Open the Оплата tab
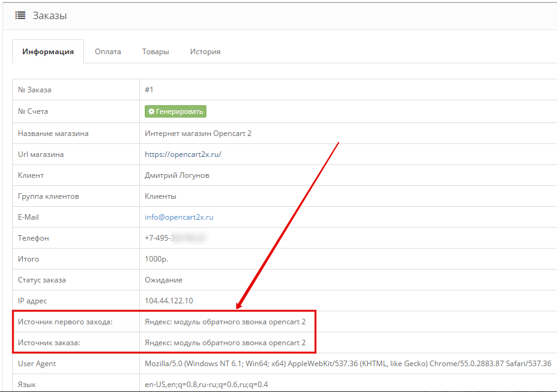Screen dimensions: 557x392 (x=108, y=52)
